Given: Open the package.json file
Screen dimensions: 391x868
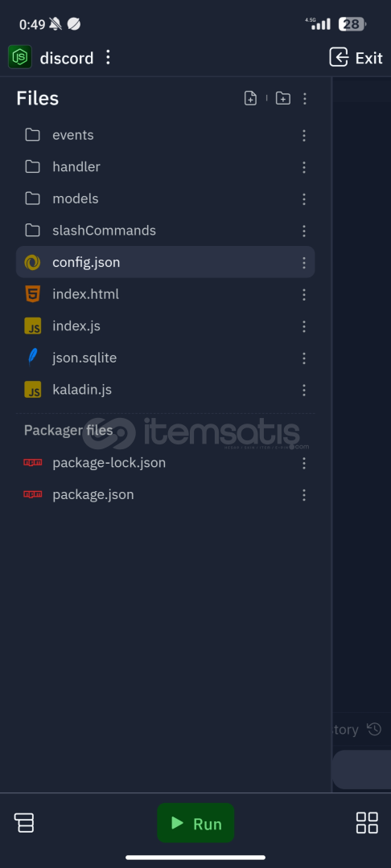Looking at the screenshot, I should tap(166, 494).
